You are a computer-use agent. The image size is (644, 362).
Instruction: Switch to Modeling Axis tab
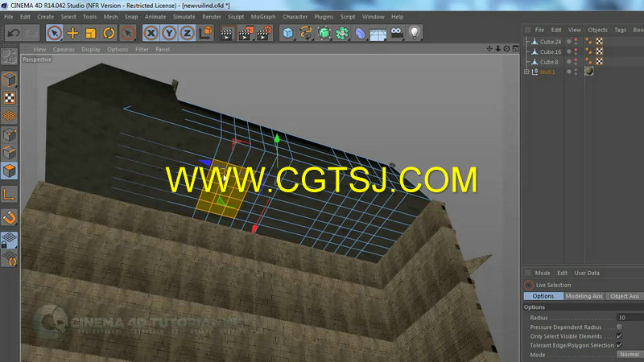(x=584, y=296)
